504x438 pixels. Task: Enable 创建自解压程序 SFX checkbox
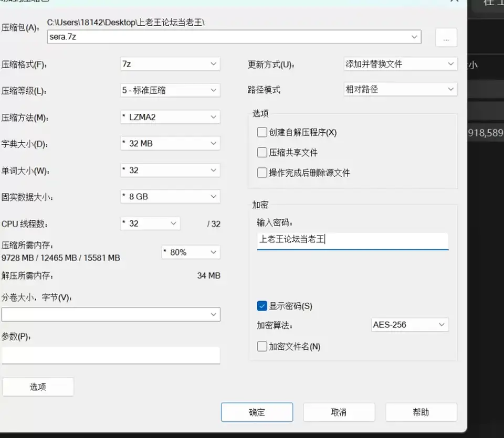tap(262, 132)
